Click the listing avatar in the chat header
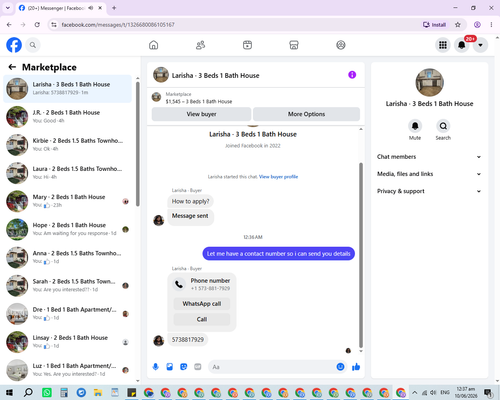 pyautogui.click(x=161, y=75)
